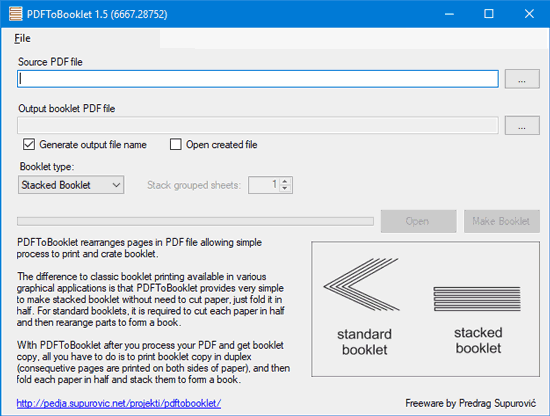Browse for output booklet PDF with ellipsis button
This screenshot has width=550, height=416.
pos(522,125)
